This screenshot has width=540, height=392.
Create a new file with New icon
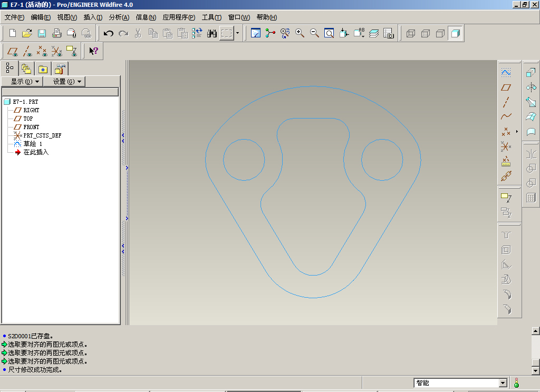pyautogui.click(x=13, y=33)
